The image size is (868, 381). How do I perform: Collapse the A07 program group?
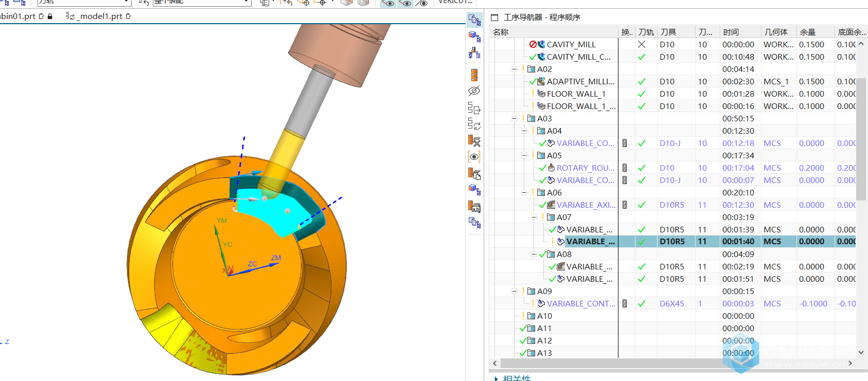(534, 217)
